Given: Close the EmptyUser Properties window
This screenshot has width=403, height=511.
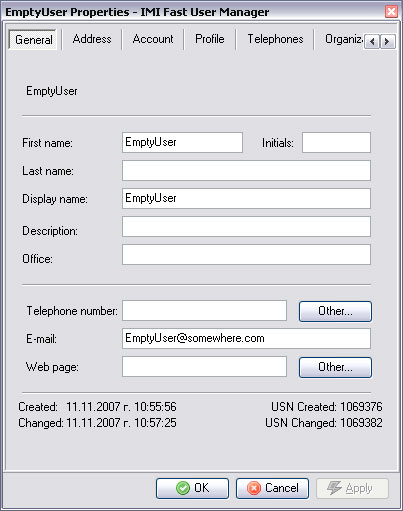Looking at the screenshot, I should 391,12.
